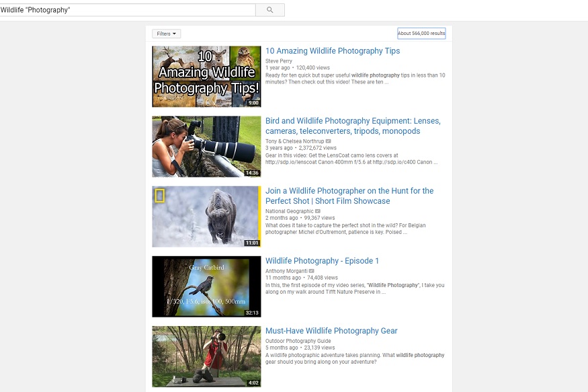This screenshot has width=588, height=392.
Task: Click the 9:00 duration badge
Action: pos(253,103)
